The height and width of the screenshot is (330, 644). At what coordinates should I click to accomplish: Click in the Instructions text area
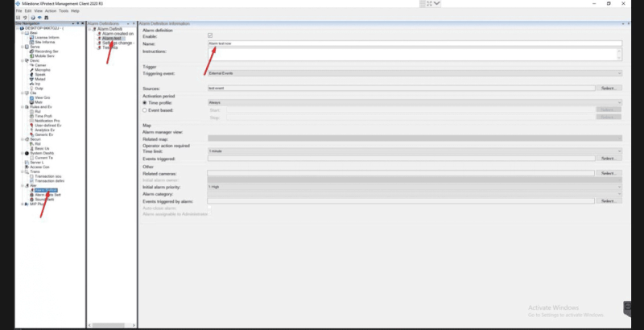(x=415, y=54)
